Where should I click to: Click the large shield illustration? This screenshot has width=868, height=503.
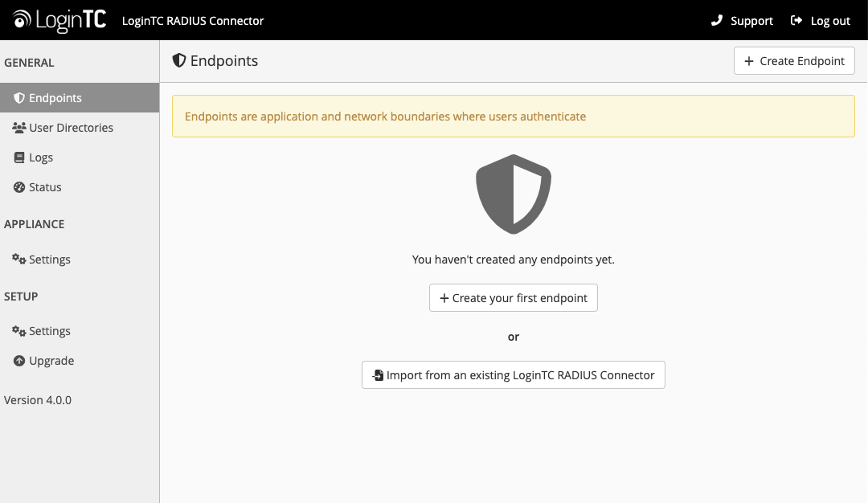(x=513, y=194)
